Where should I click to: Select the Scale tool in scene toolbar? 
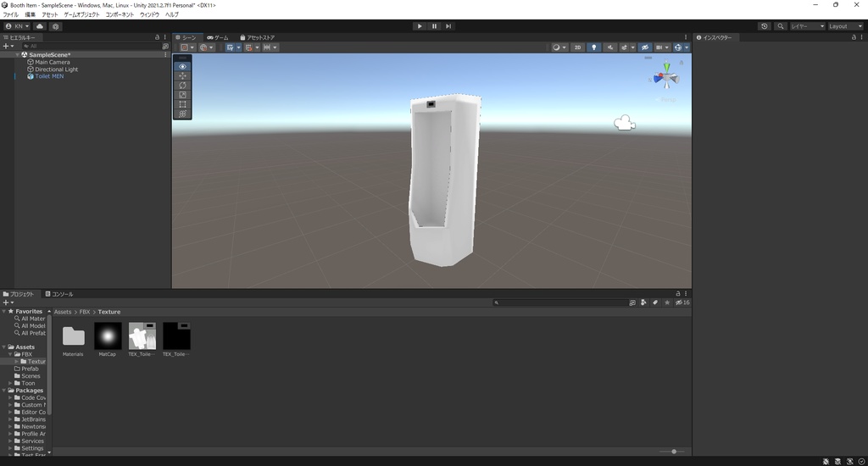[x=183, y=95]
